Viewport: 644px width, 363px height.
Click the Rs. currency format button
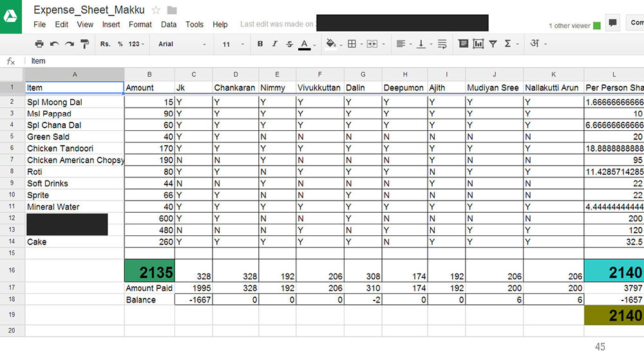[105, 44]
